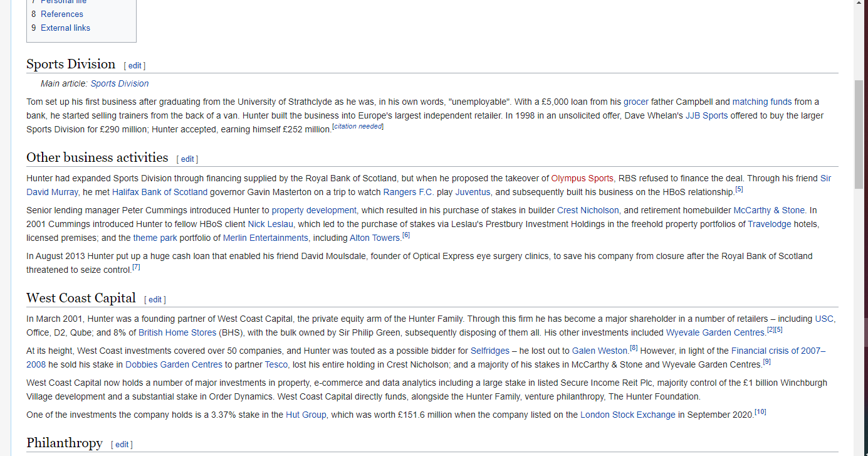Open the Nick Leslau article
The height and width of the screenshot is (456, 868).
270,224
